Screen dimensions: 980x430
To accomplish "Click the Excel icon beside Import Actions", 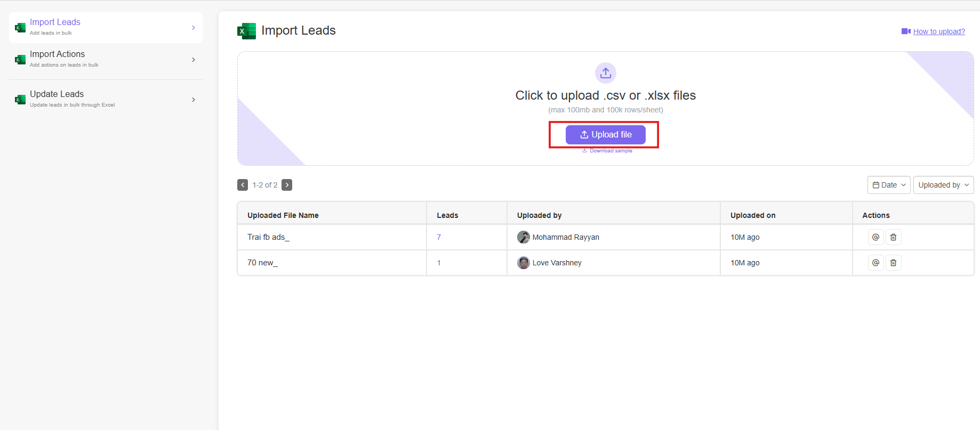I will click(20, 60).
